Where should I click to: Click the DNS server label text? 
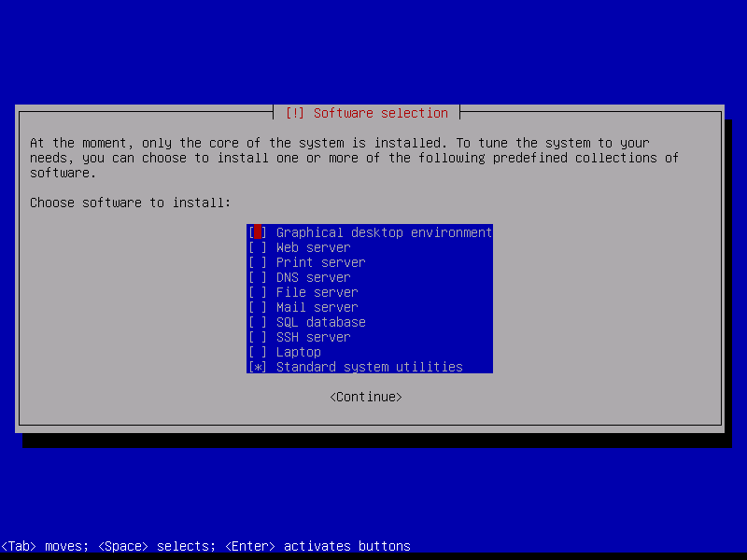[x=313, y=277]
